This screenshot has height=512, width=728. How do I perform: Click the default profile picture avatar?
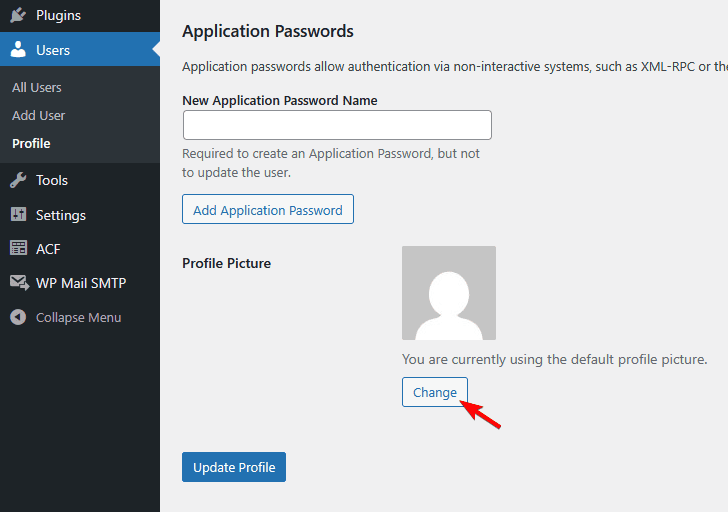coord(449,293)
